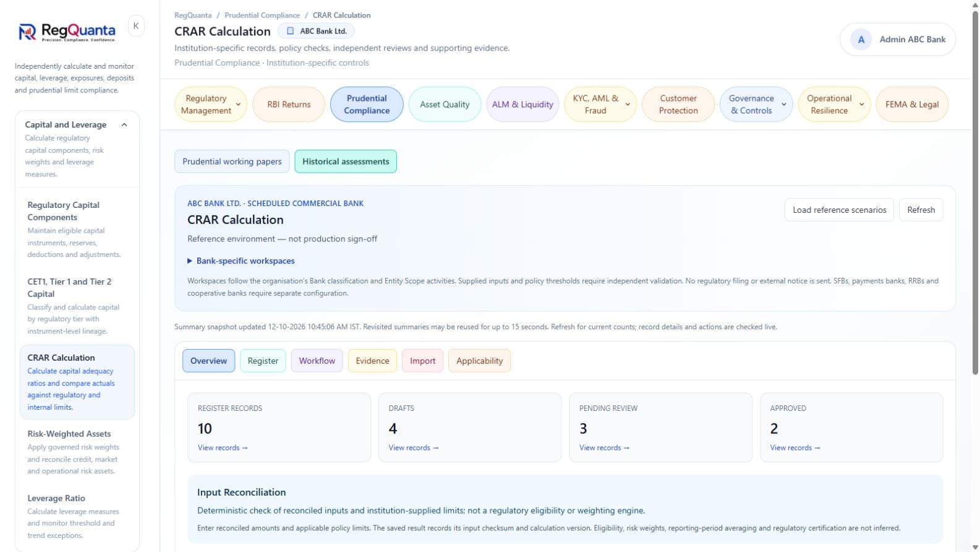This screenshot has width=980, height=552.
Task: Open Leverage Ratio in the sidebar
Action: [77, 517]
